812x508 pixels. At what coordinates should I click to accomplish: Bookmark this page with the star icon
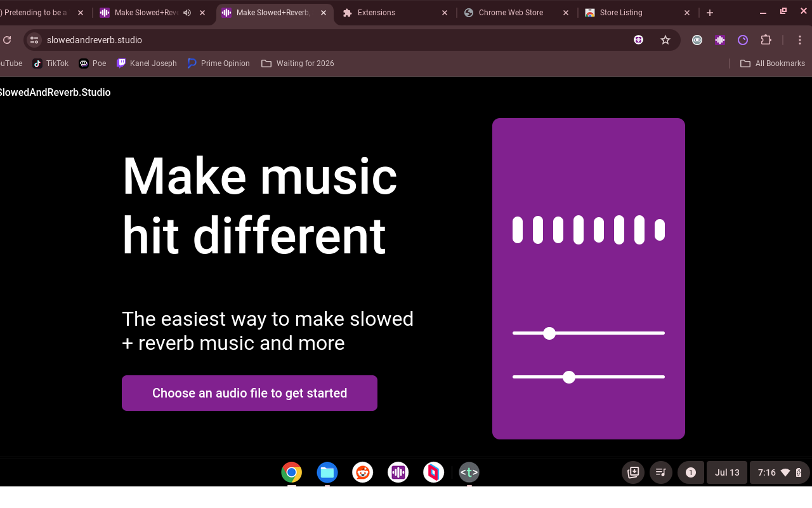click(665, 39)
